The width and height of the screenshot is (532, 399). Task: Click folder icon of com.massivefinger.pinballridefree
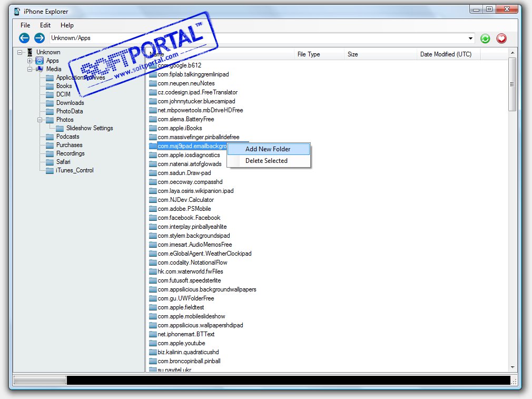coord(153,138)
